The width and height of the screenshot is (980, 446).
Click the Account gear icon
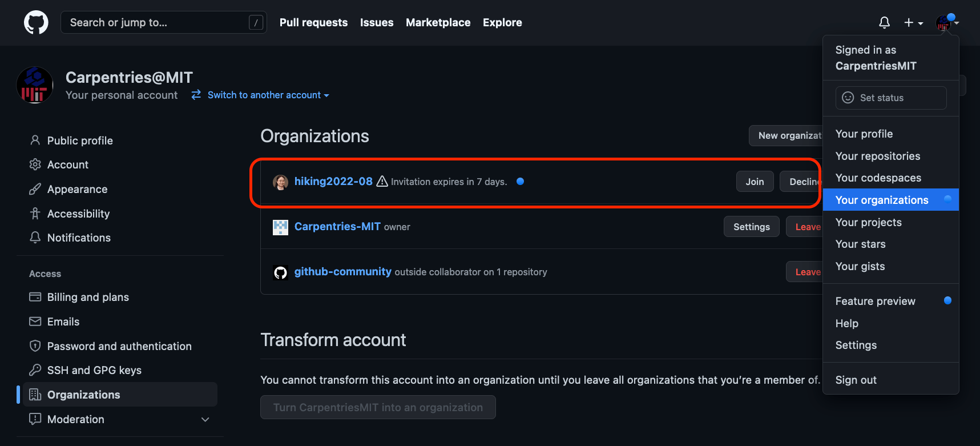35,164
